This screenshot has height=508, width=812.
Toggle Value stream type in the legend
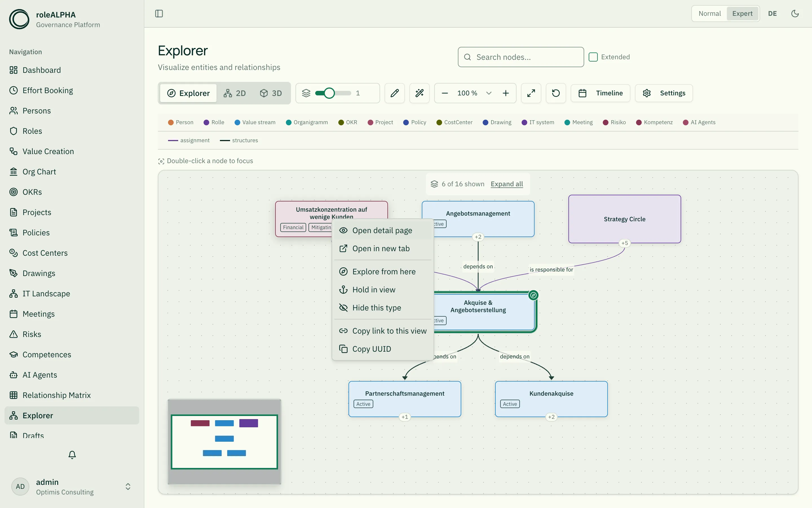click(255, 122)
